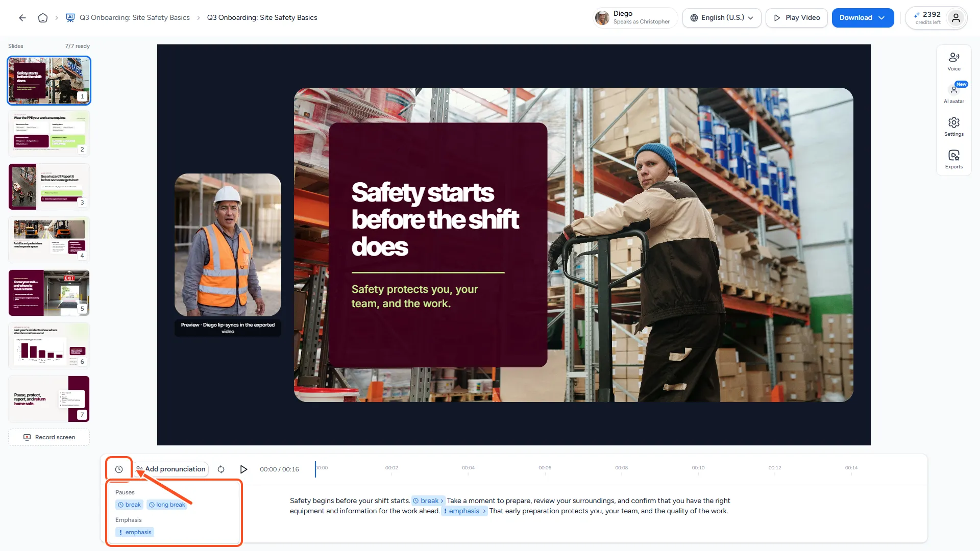Screen dimensions: 980x551
Task: Open the Exports panel
Action: point(953,160)
